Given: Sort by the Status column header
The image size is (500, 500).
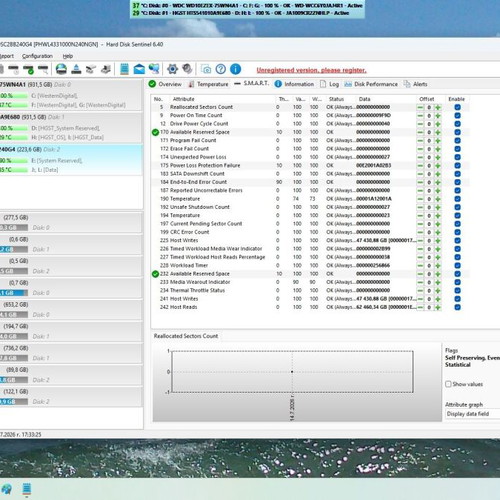Looking at the screenshot, I should click(336, 99).
